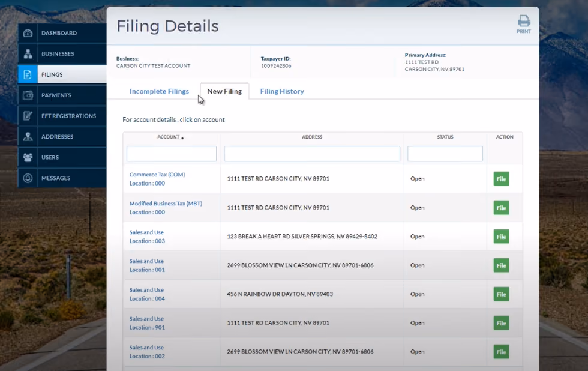Image resolution: width=588 pixels, height=371 pixels.
Task: Click Taxpayer ID 1009242806
Action: tap(276, 65)
